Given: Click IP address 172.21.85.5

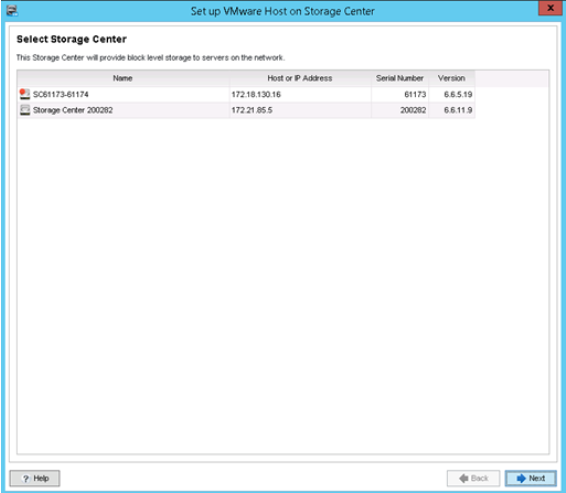Looking at the screenshot, I should tap(252, 110).
